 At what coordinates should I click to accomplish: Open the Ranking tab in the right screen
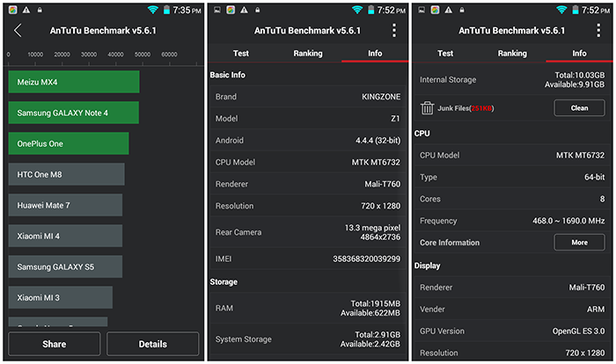512,54
